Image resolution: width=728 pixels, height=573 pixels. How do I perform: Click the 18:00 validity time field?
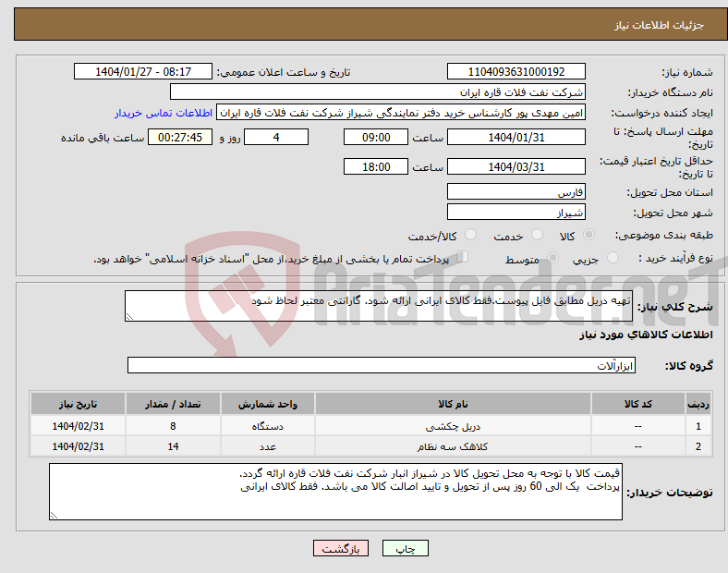coord(376,166)
